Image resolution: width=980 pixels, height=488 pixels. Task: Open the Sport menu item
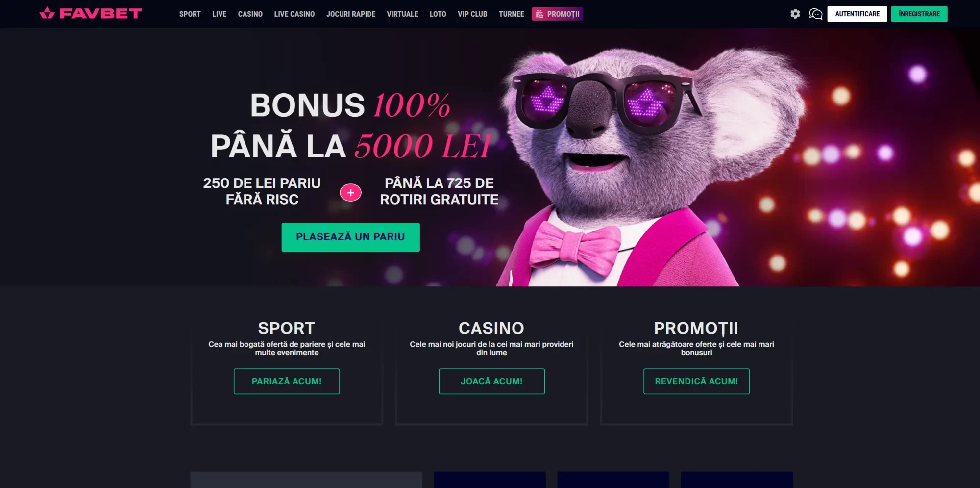190,14
